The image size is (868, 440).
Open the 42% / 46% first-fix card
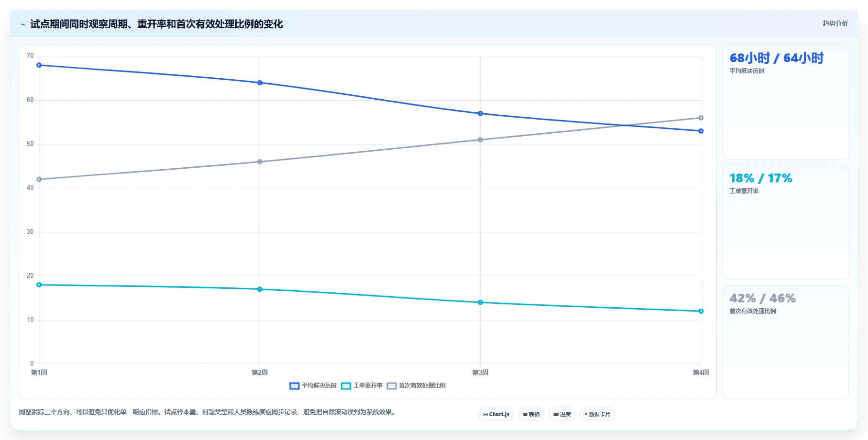786,343
